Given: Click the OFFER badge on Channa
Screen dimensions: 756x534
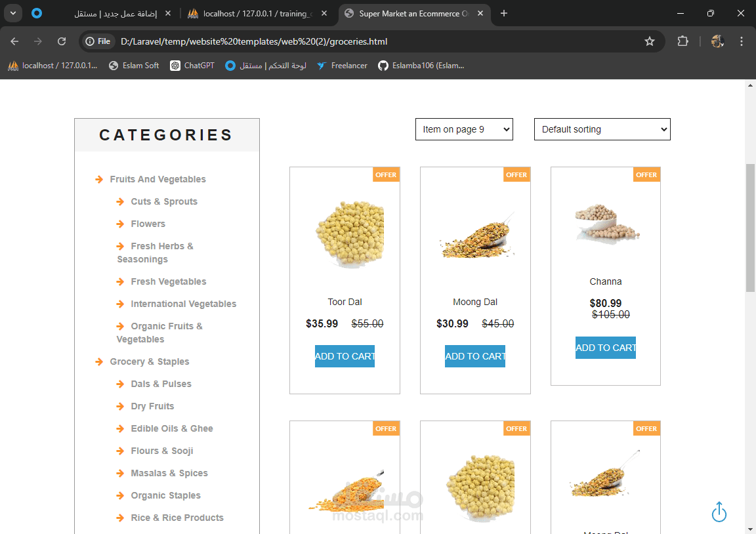Looking at the screenshot, I should click(646, 175).
